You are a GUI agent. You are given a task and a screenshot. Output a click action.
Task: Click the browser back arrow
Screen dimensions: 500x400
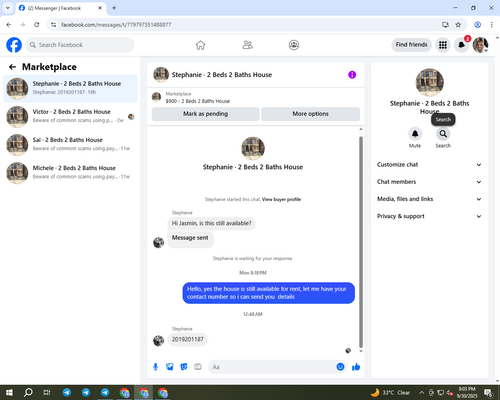[9, 25]
